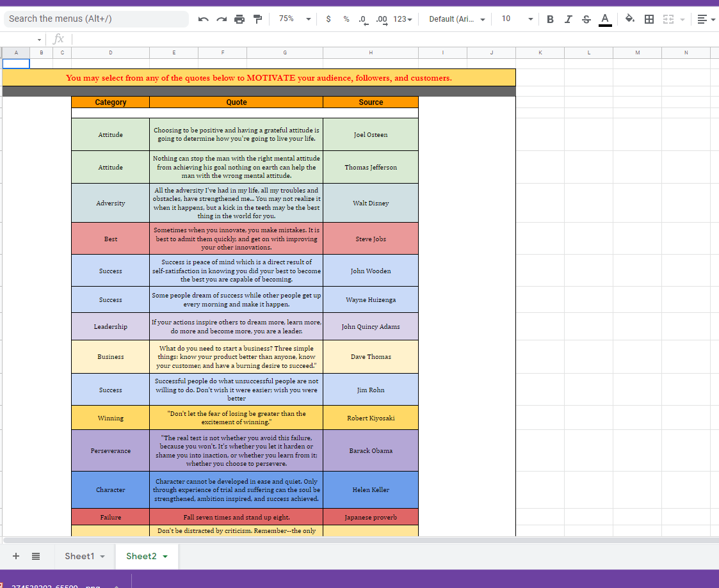Select the Adversity category cell
The height and width of the screenshot is (588, 719).
pyautogui.click(x=111, y=203)
